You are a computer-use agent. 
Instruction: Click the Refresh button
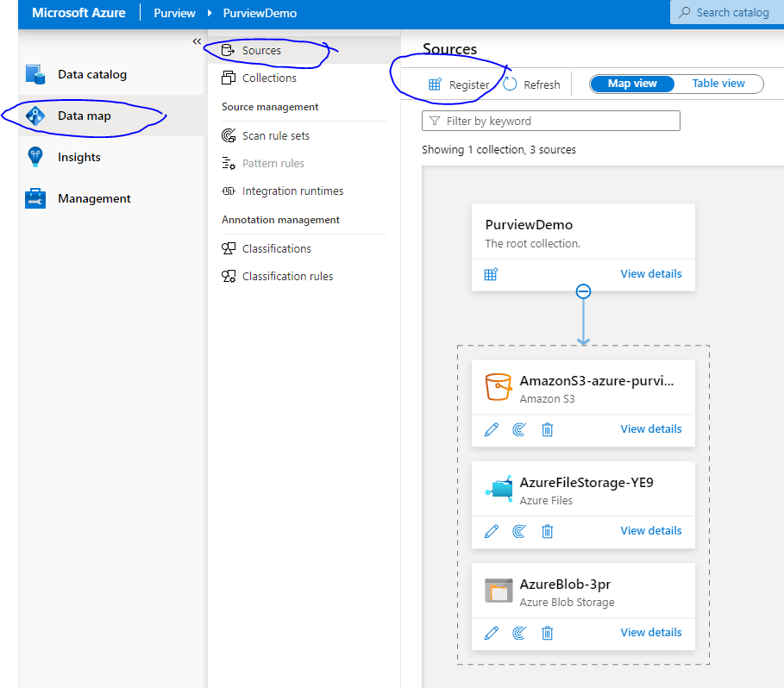(x=531, y=84)
